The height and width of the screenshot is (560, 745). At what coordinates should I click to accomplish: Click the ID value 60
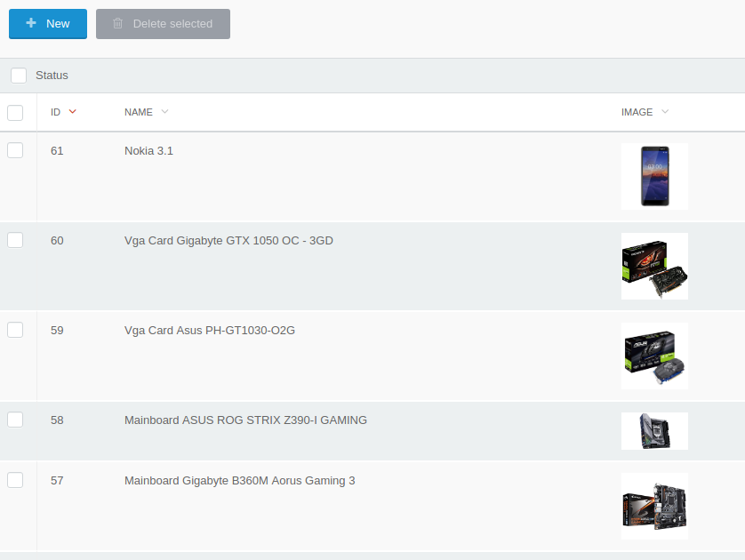pyautogui.click(x=57, y=241)
